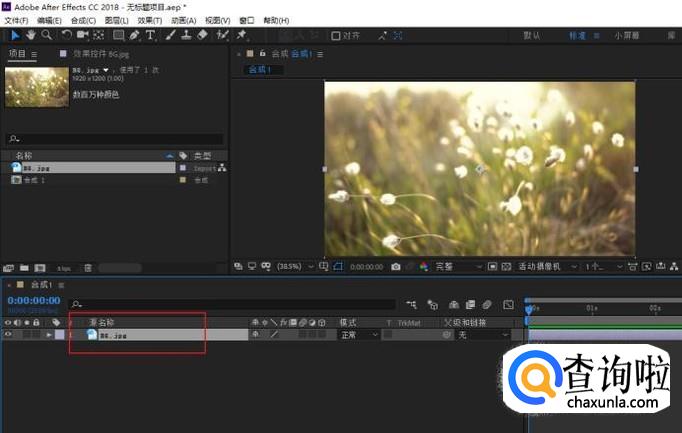Open the 效果(T) menu
This screenshot has width=682, height=433.
click(x=150, y=20)
